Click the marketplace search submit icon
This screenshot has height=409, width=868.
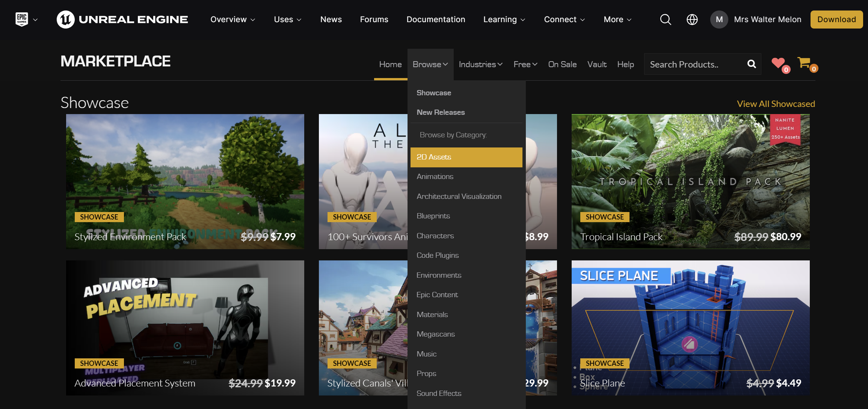click(x=751, y=64)
